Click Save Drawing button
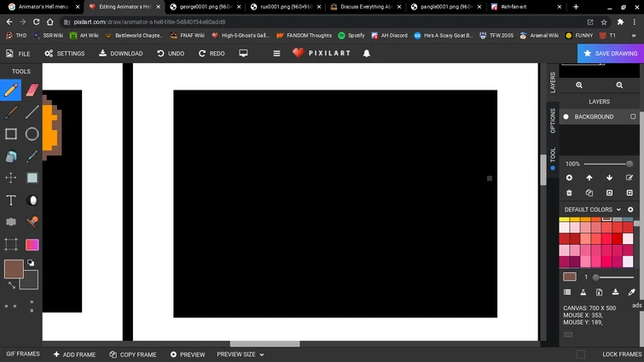Image resolution: width=644 pixels, height=362 pixels. (611, 54)
